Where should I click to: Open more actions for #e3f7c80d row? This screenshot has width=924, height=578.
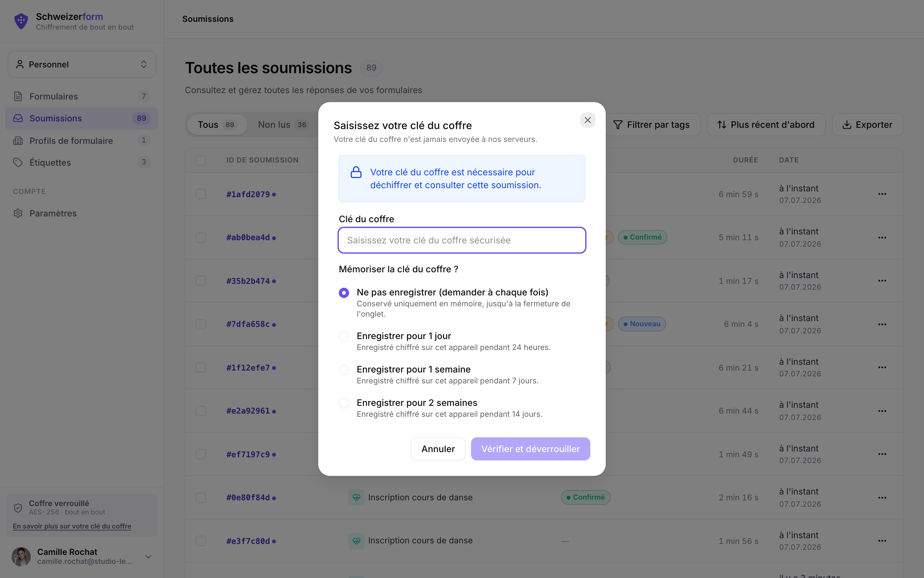coord(882,541)
